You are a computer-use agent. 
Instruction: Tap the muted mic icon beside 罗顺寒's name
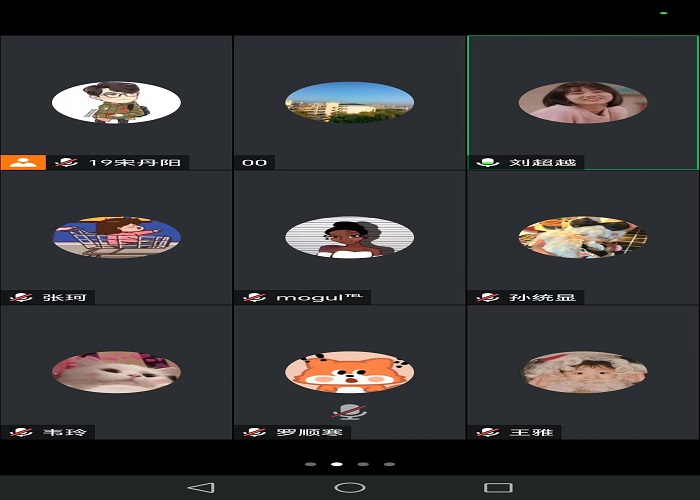coord(255,432)
